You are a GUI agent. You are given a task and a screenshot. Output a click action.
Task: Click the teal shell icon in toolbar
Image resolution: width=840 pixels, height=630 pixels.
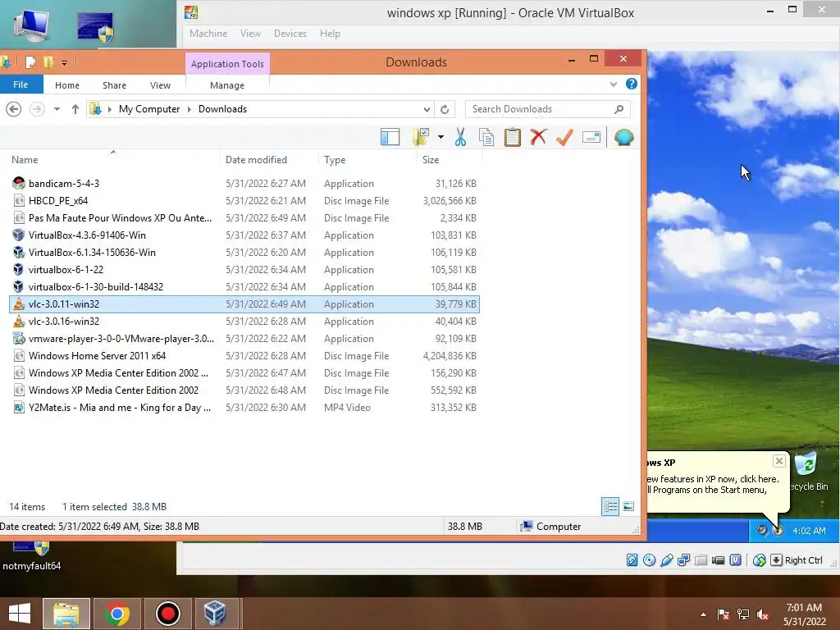624,137
